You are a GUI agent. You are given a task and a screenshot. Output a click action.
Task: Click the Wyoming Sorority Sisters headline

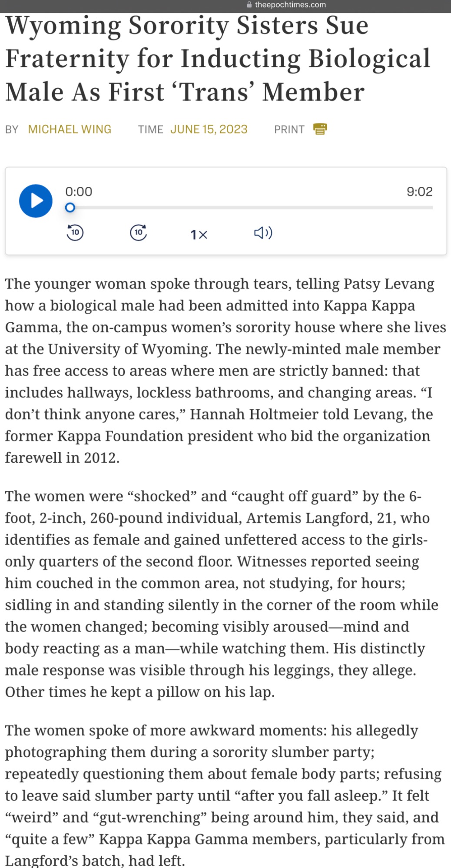pyautogui.click(x=217, y=59)
